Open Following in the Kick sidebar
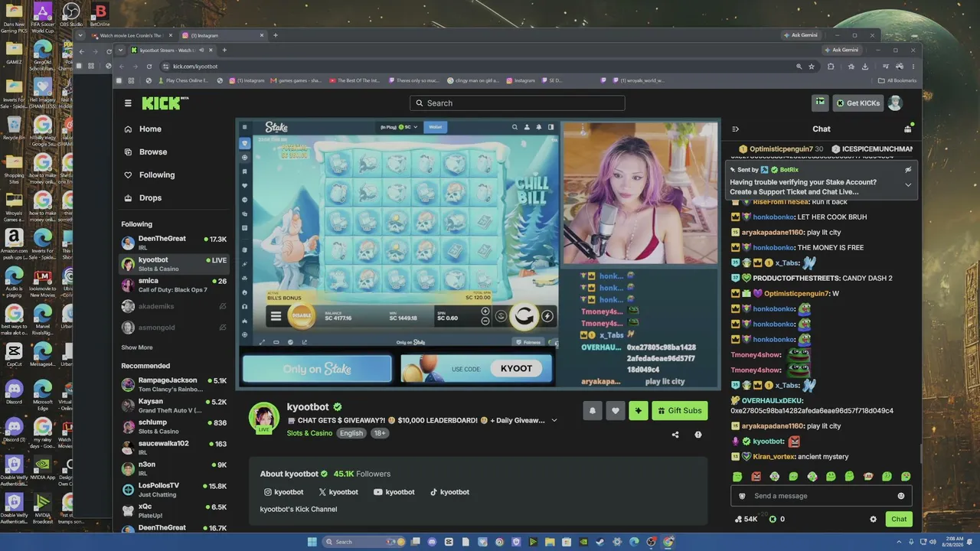This screenshot has width=980, height=551. pos(149,175)
